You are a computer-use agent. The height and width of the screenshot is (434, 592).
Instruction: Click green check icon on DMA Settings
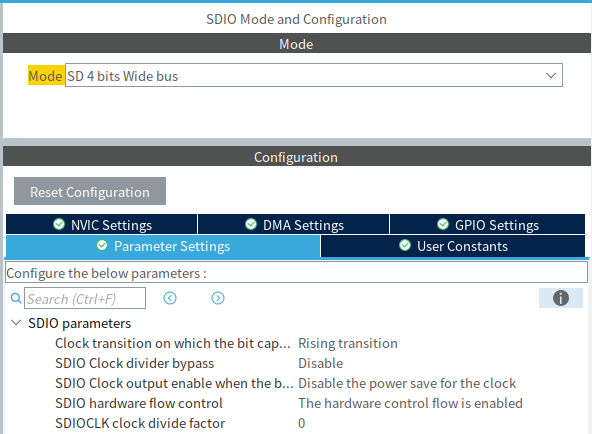tap(251, 224)
